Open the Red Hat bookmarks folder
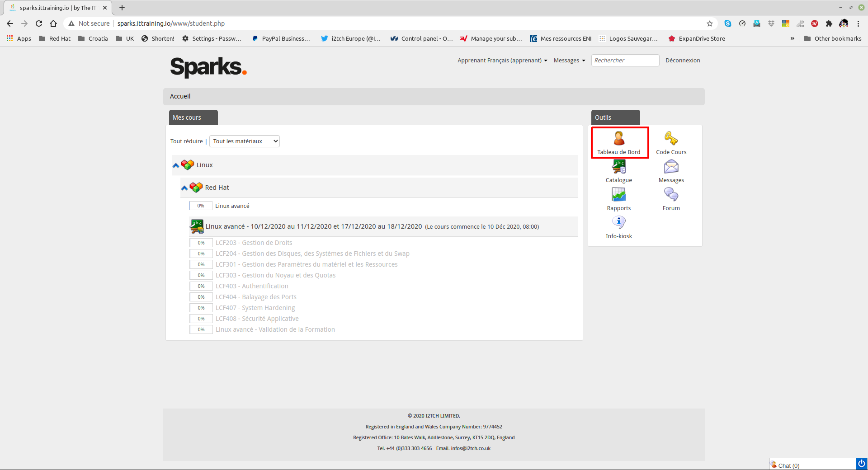This screenshot has width=868, height=470. (x=55, y=38)
